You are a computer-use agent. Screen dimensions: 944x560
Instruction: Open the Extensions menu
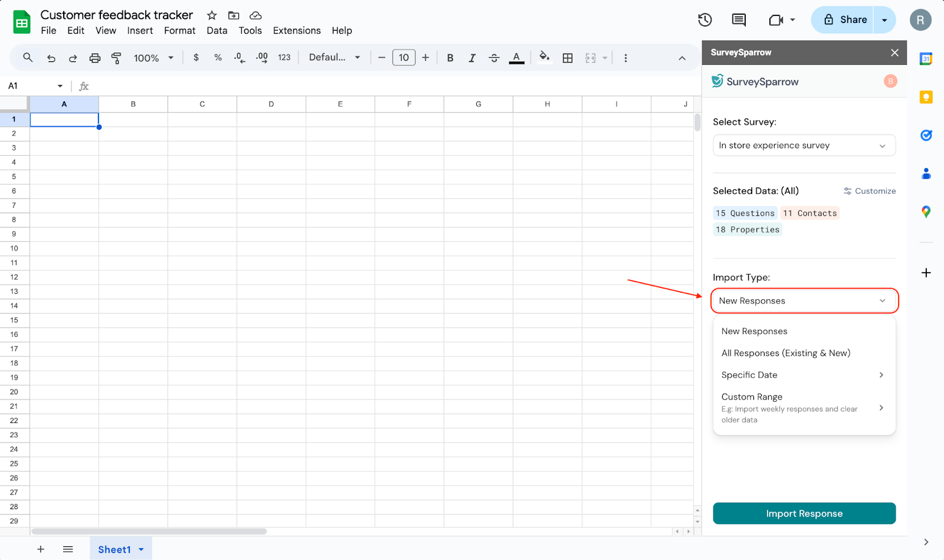point(296,31)
